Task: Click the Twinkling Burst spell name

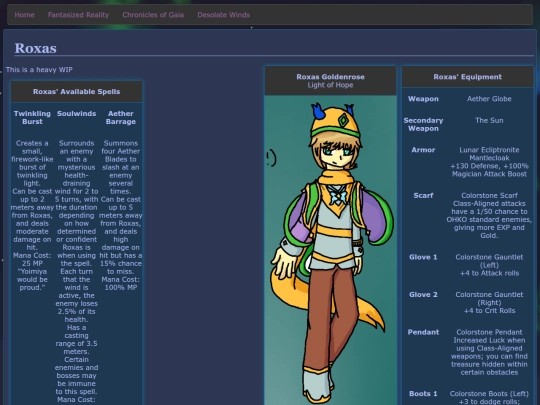Action: [x=32, y=117]
